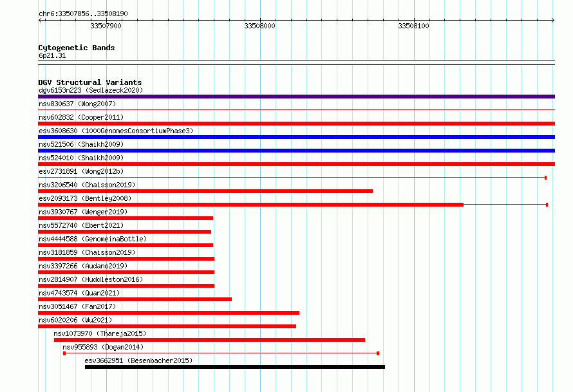Select the red nsv6020206 Wu2021 bar
Screen dimensions: 573x392
pos(167,326)
